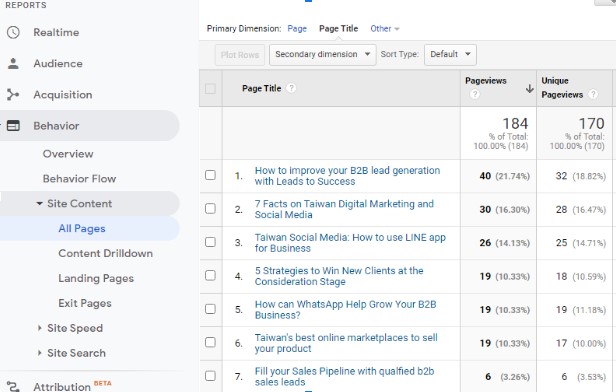This screenshot has width=616, height=392.
Task: Open 'How to improve your B2B lead generation' link
Action: coord(347,176)
